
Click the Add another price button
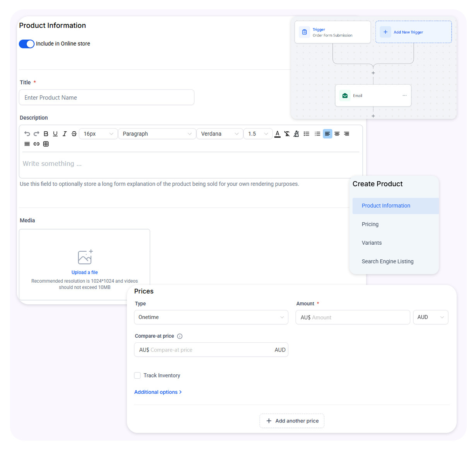(292, 421)
